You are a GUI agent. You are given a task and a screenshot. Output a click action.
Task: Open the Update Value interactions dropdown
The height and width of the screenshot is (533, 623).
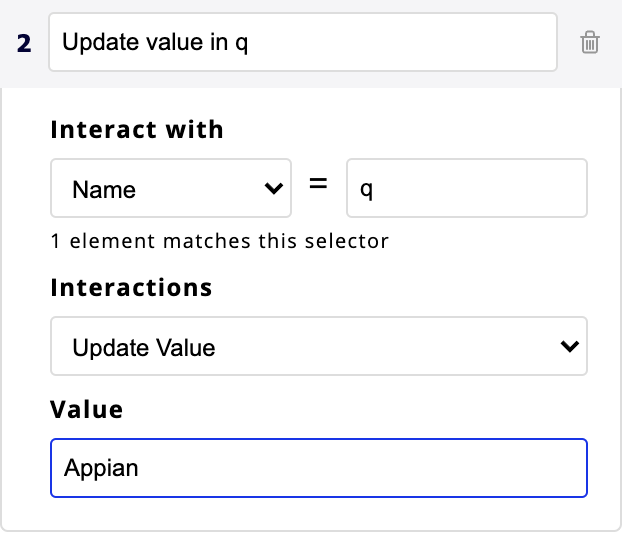(x=318, y=347)
